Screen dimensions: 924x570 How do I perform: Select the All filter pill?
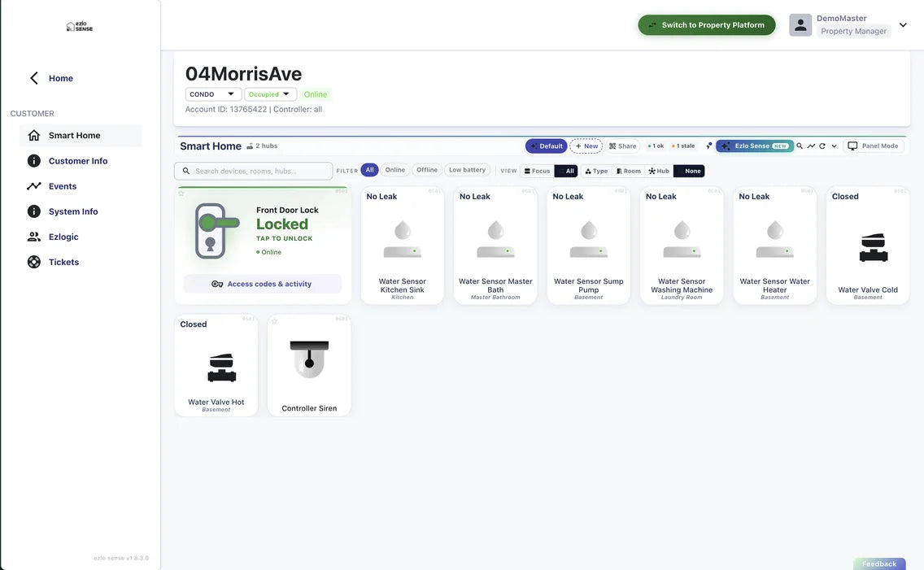pos(369,170)
